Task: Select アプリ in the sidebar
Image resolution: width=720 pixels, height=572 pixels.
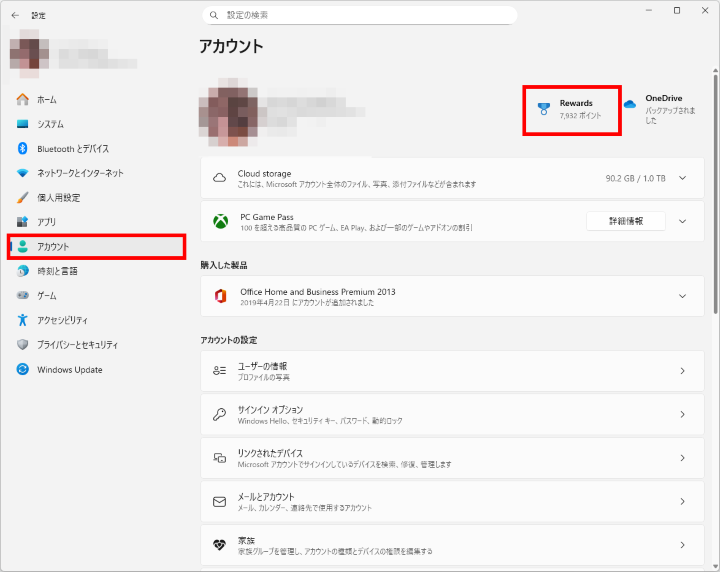Action: (x=96, y=222)
